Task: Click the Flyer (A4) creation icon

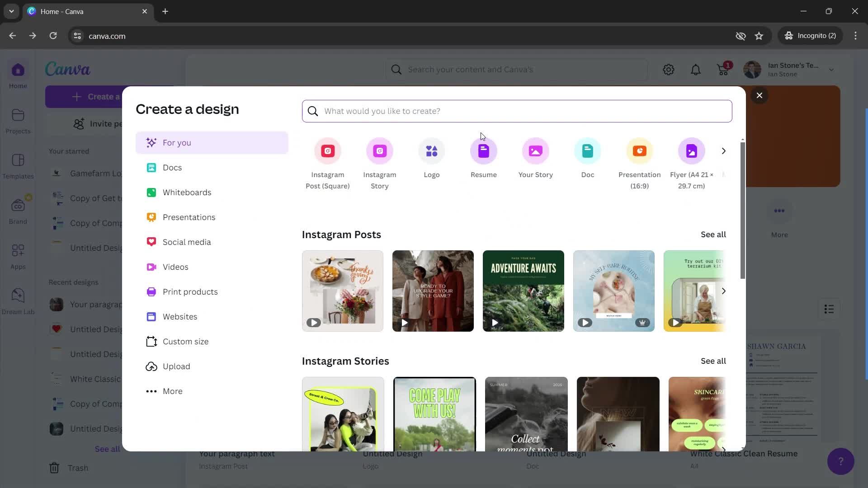Action: [692, 151]
